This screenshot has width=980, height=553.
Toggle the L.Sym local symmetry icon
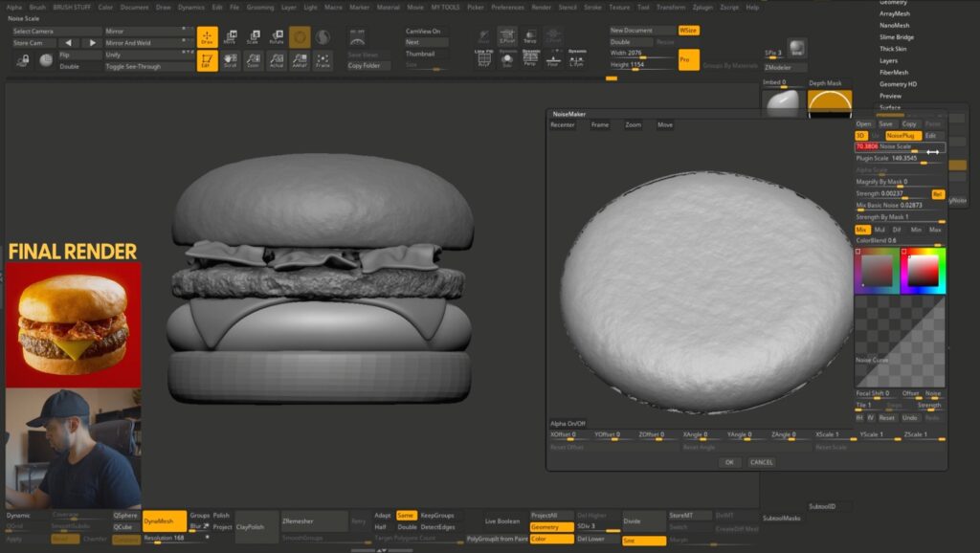pyautogui.click(x=577, y=58)
